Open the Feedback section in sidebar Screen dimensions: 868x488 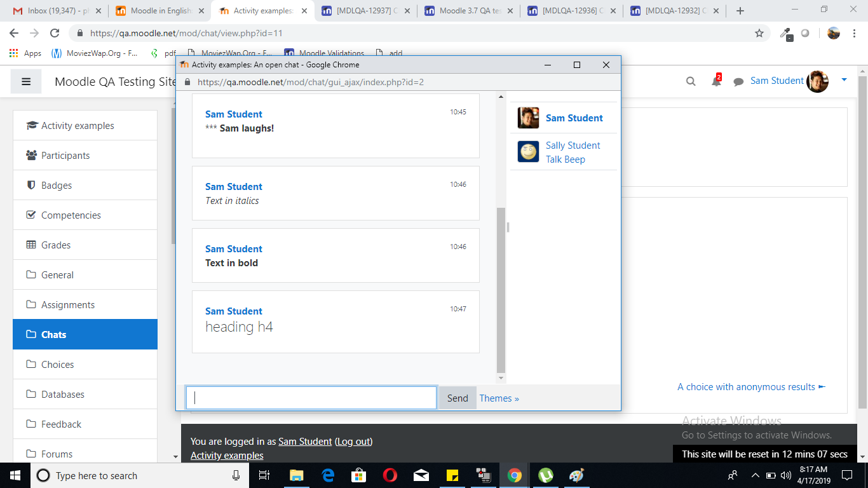pos(85,424)
